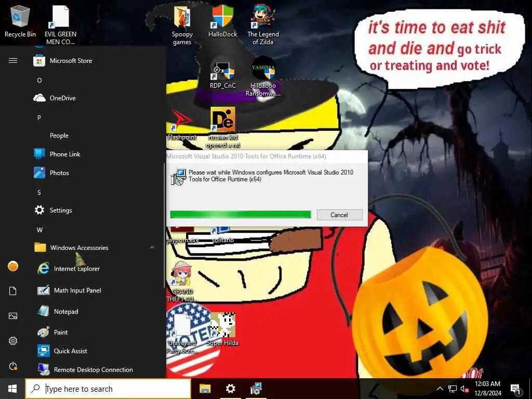Click the installer green progress bar
Screen dimensions: 532x399
tap(240, 215)
